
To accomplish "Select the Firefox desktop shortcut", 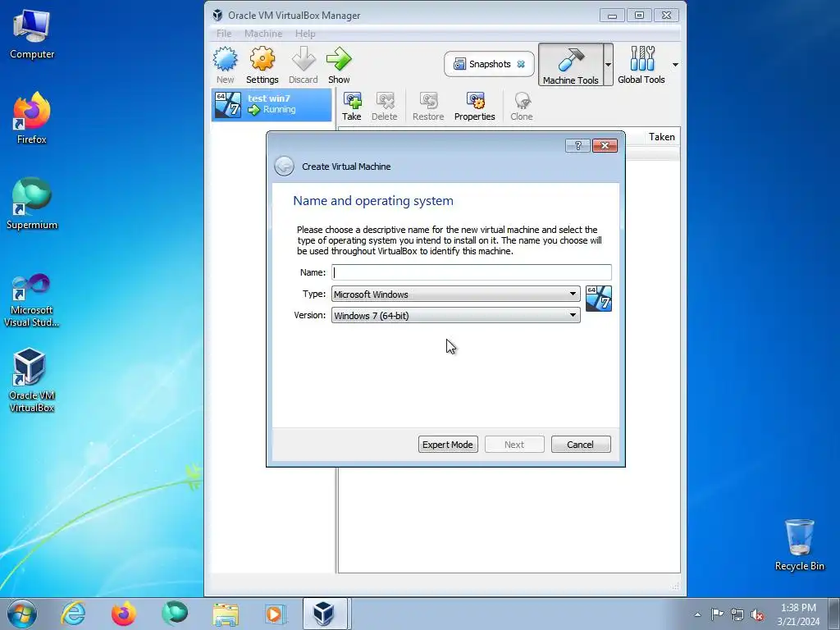I will click(32, 119).
